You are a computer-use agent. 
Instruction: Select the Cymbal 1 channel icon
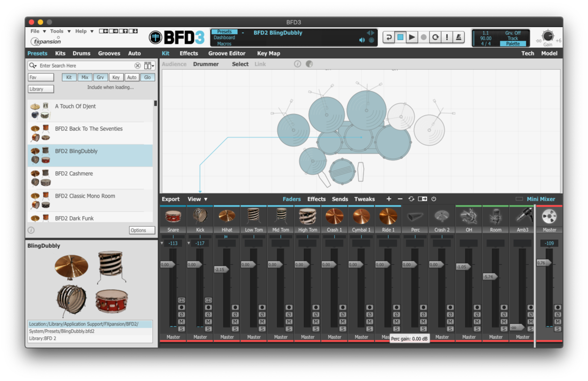362,216
